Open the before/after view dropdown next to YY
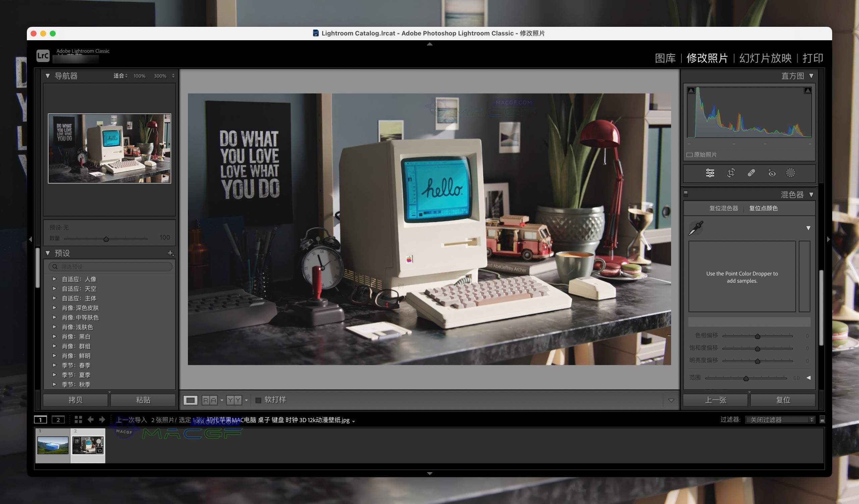The image size is (859, 504). click(247, 400)
